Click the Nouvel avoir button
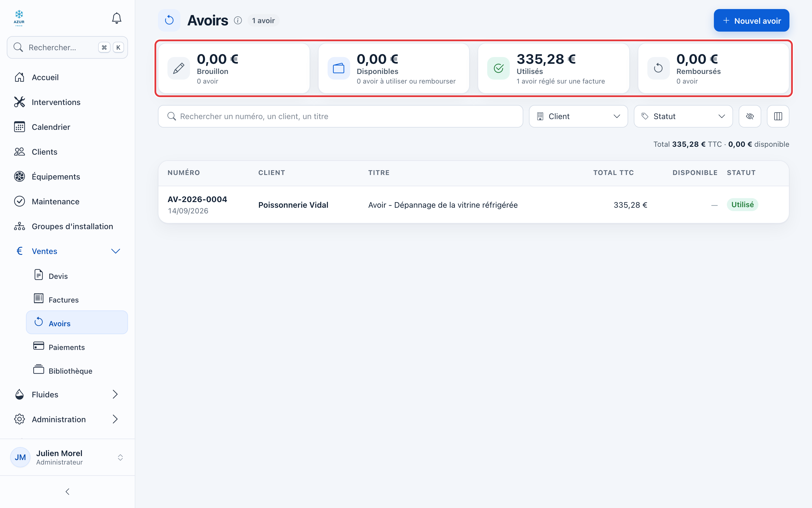 coord(751,21)
